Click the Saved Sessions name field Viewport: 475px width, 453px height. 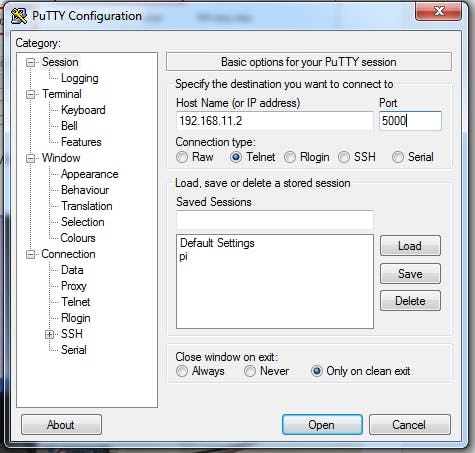point(275,220)
